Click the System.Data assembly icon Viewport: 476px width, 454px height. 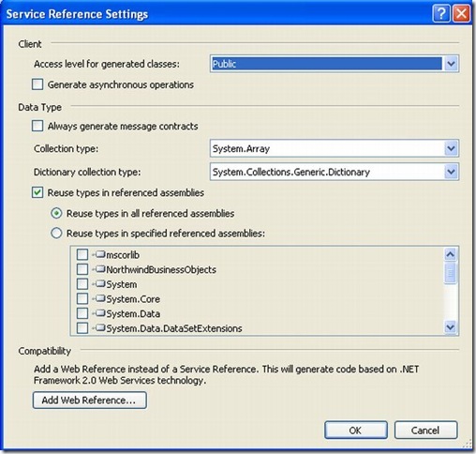coord(100,313)
